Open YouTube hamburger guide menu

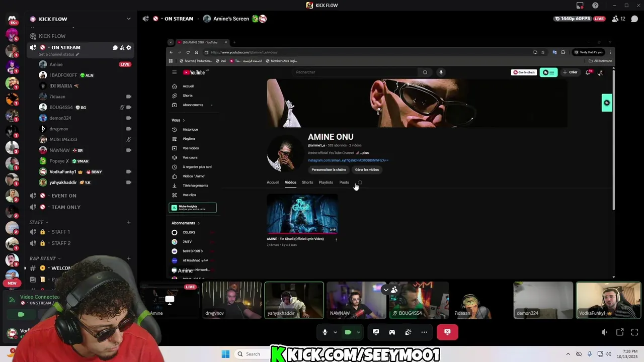(174, 72)
